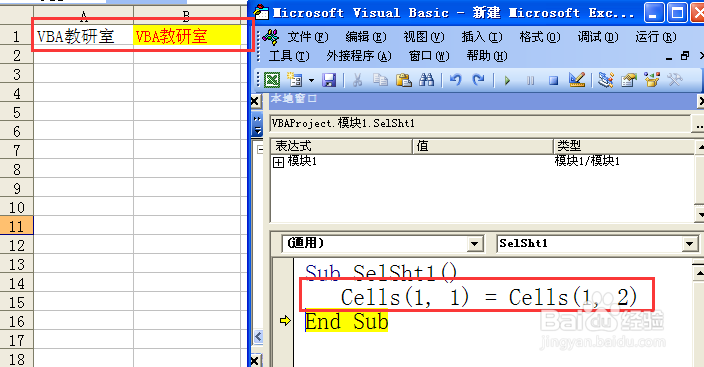Click the View Microsoft Excel toolbar icon

(272, 80)
